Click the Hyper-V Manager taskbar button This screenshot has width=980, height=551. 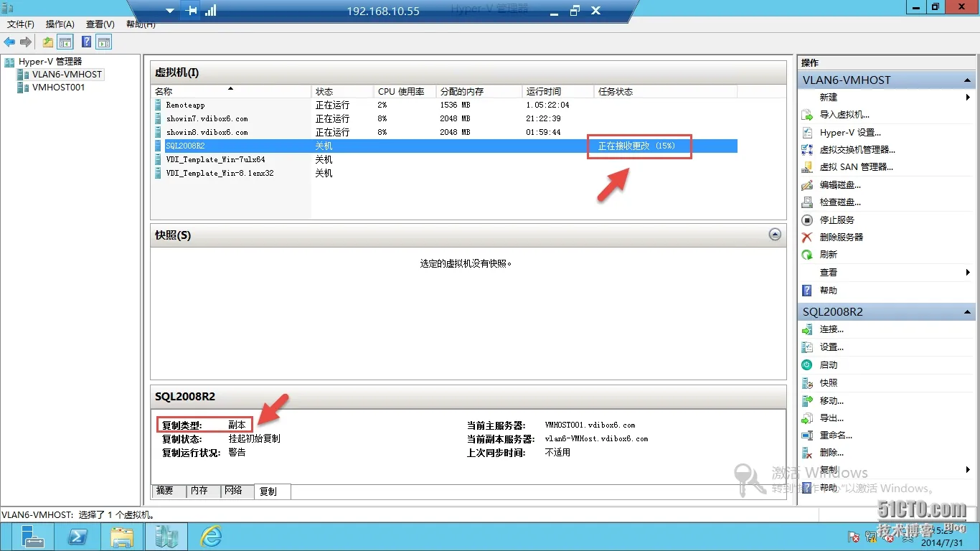tap(166, 536)
